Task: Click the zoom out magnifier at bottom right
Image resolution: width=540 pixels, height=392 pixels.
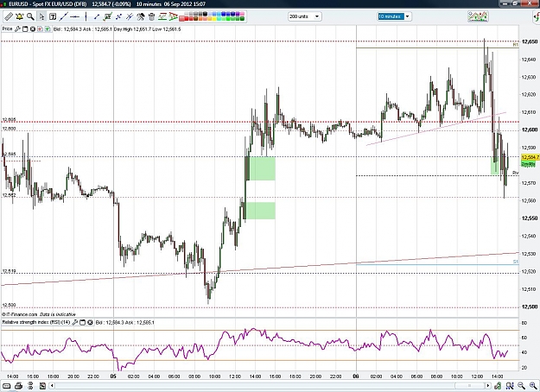Action: pos(521,385)
